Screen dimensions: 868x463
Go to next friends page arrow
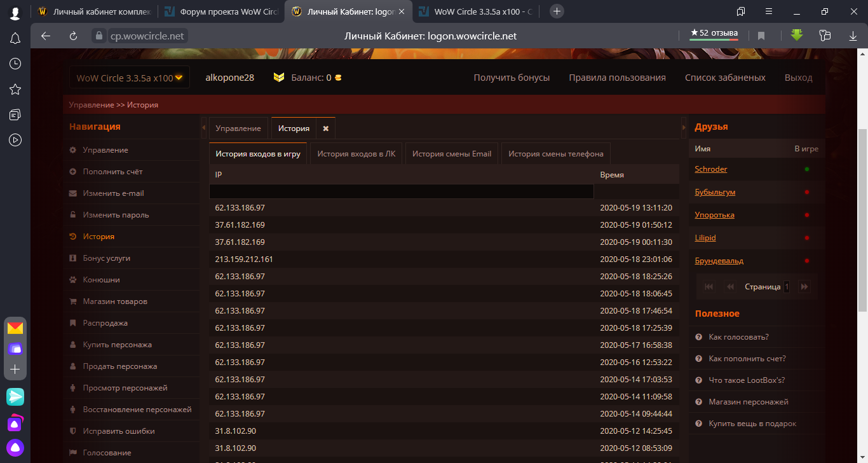click(x=804, y=287)
